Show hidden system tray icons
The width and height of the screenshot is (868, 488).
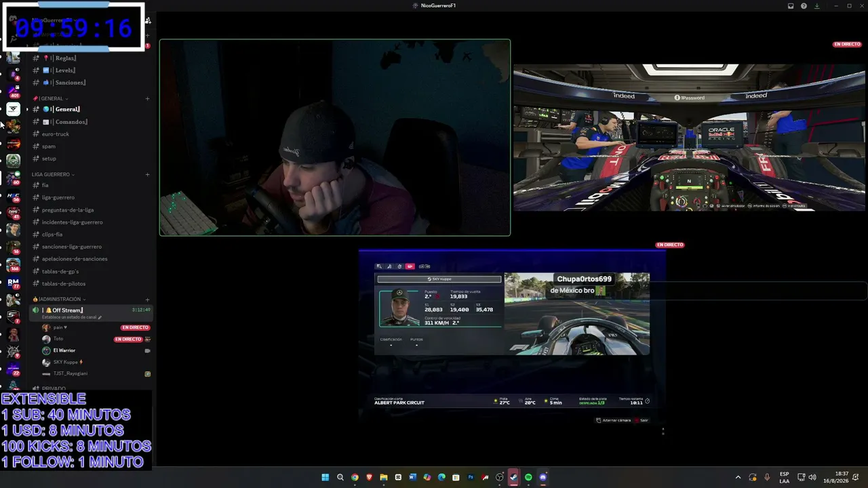738,477
